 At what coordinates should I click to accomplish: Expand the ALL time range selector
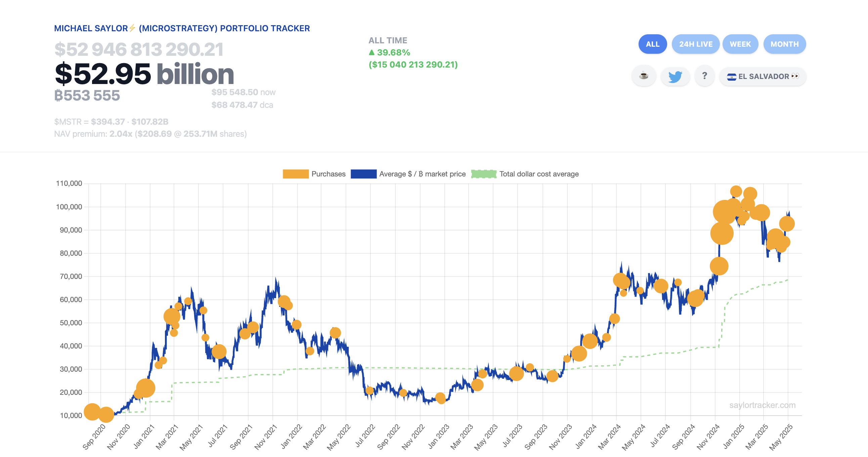point(652,44)
